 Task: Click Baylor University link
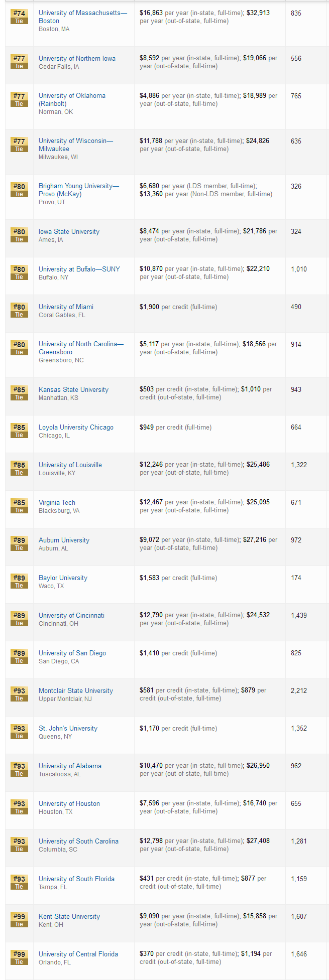pos(63,578)
